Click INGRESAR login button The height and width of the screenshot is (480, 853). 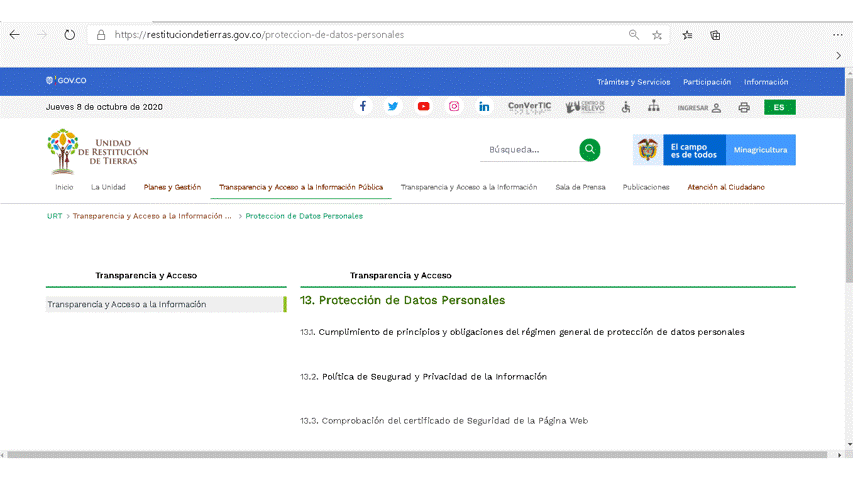coord(699,108)
